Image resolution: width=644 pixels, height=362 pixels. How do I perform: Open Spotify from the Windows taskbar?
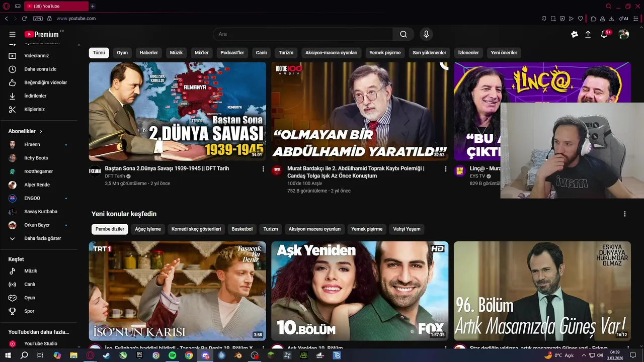[172, 355]
